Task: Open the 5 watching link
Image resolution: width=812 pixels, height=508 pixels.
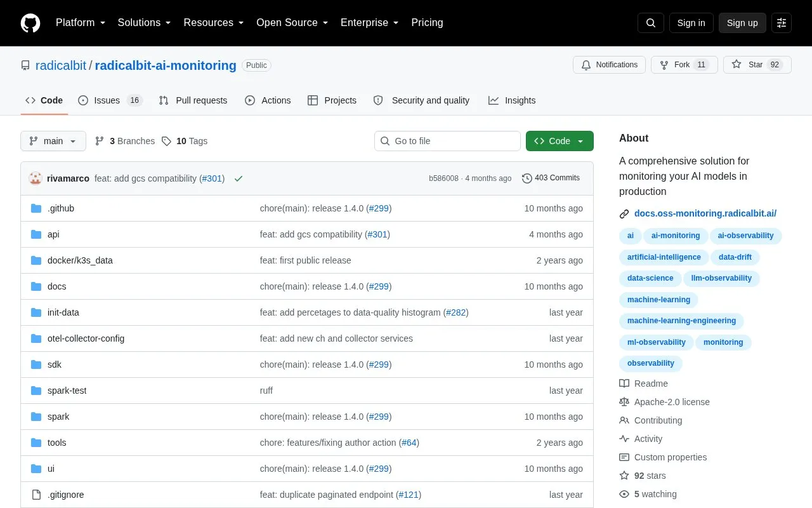Action: pos(648,494)
